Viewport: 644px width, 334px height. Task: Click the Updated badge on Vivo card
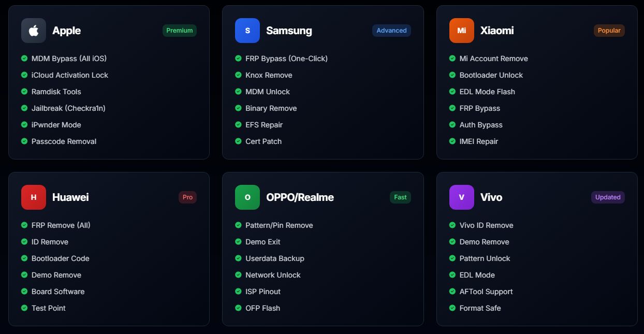point(608,197)
